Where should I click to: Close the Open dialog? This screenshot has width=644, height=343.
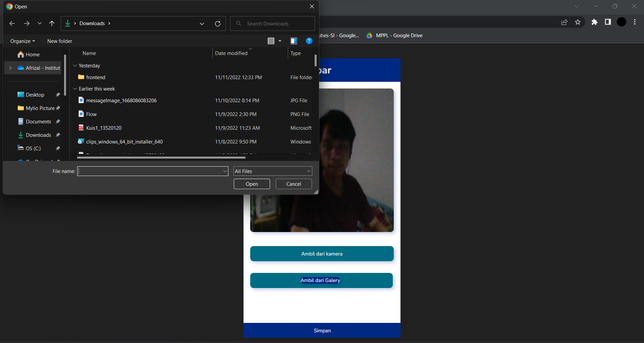(x=312, y=6)
